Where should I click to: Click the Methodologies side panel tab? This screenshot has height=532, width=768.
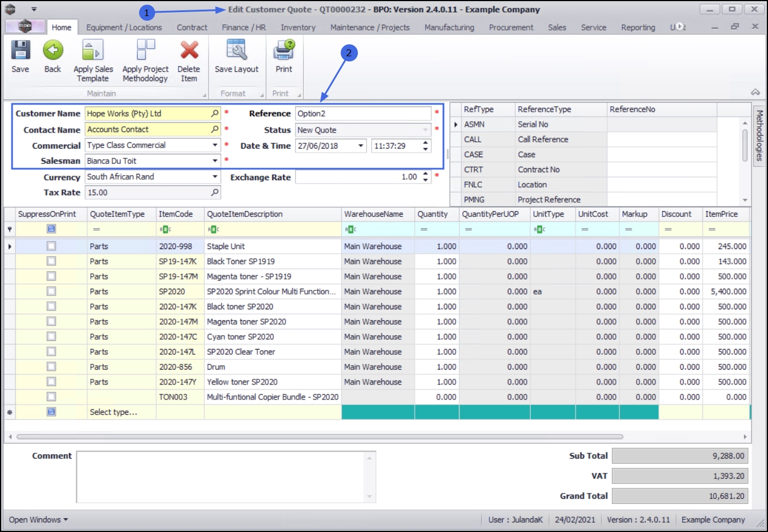click(759, 135)
